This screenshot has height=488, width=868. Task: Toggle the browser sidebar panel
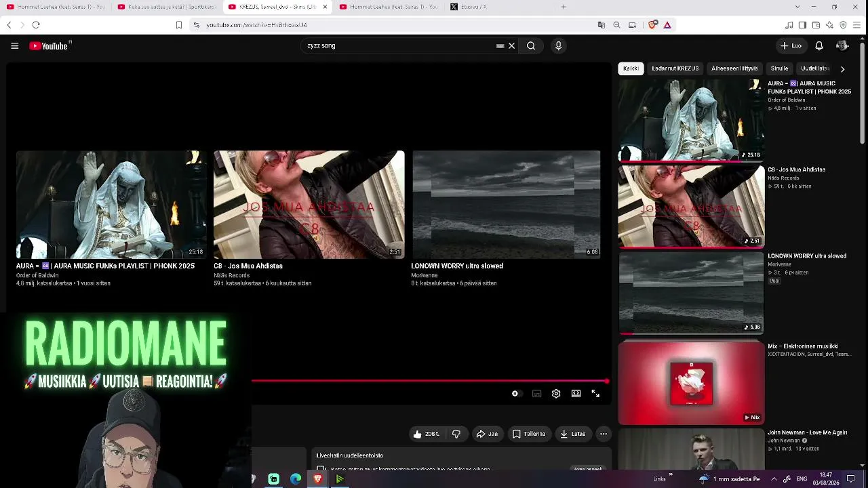coord(802,25)
